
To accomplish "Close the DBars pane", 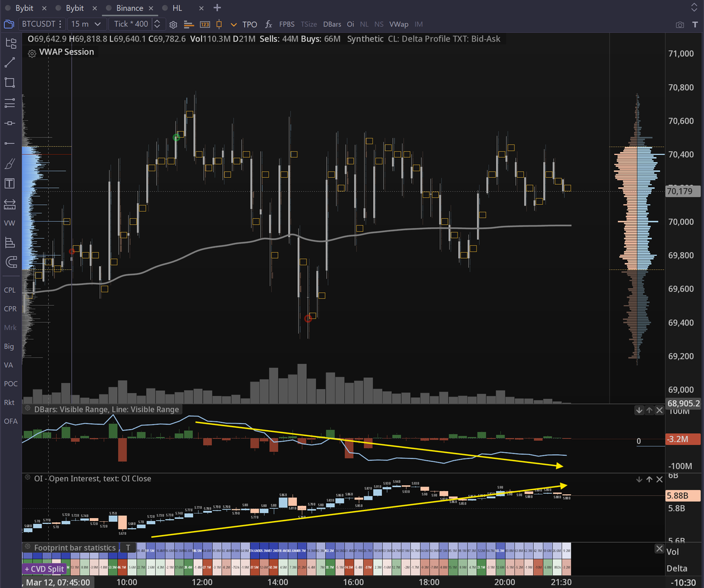I will click(x=659, y=410).
